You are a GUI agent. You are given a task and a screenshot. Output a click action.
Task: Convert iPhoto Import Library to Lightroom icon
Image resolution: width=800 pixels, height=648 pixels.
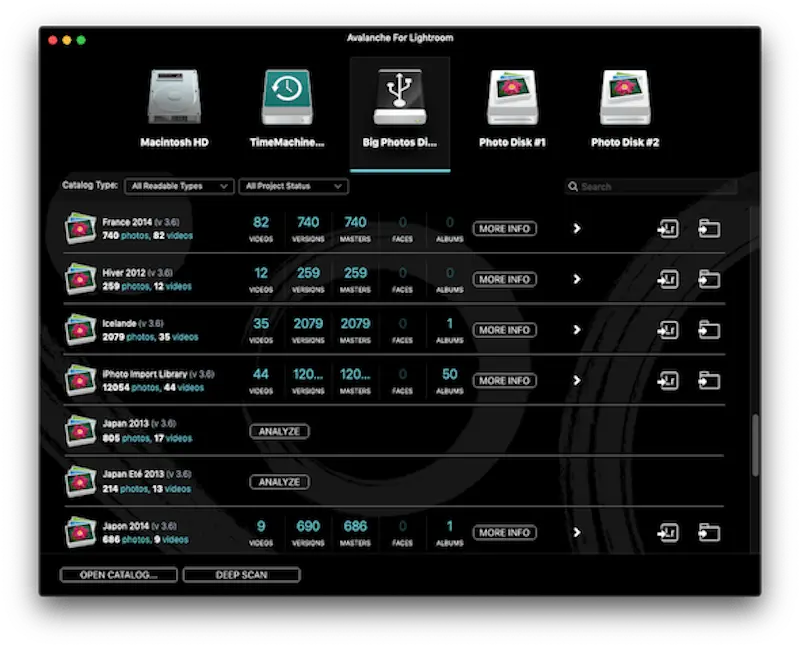(x=668, y=381)
